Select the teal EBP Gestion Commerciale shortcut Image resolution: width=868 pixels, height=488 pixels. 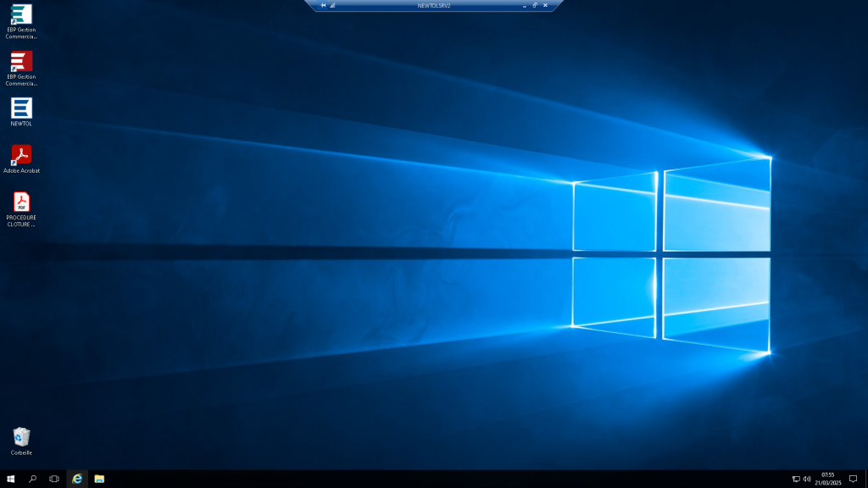click(21, 15)
